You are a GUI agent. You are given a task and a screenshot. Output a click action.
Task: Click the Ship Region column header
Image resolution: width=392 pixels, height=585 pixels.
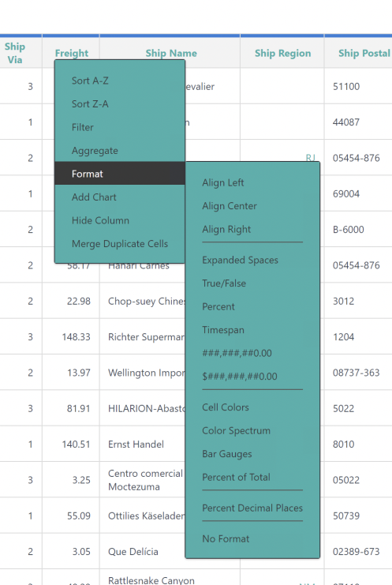[282, 54]
